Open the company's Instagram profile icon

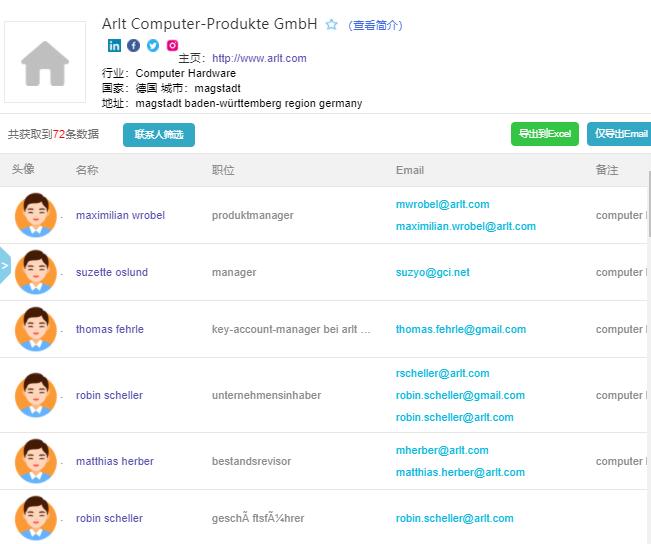[x=173, y=45]
